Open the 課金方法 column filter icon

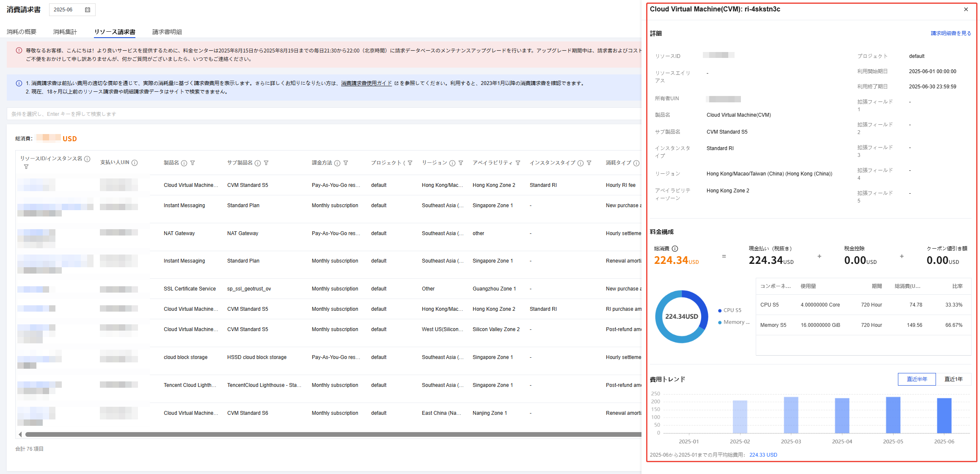(x=346, y=163)
